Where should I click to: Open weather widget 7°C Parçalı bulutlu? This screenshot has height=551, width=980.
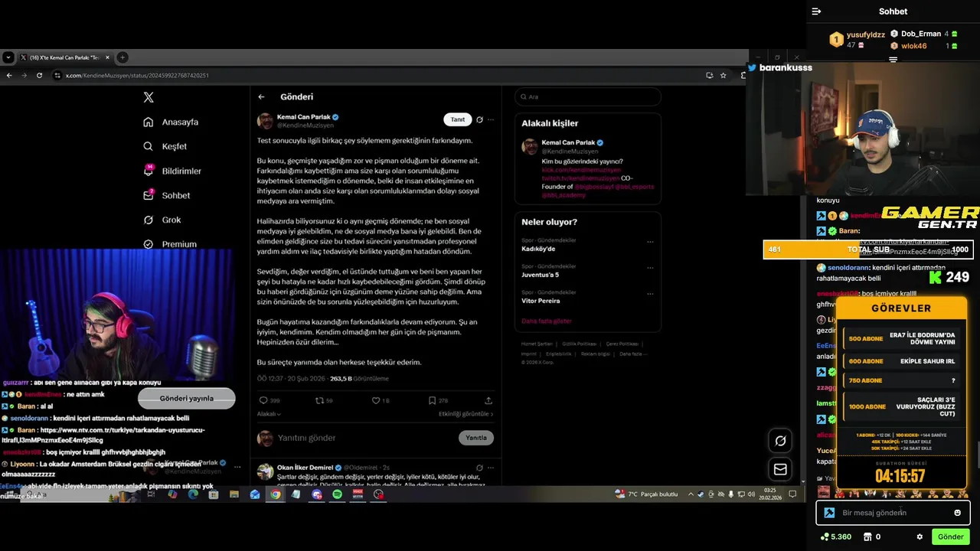point(646,494)
